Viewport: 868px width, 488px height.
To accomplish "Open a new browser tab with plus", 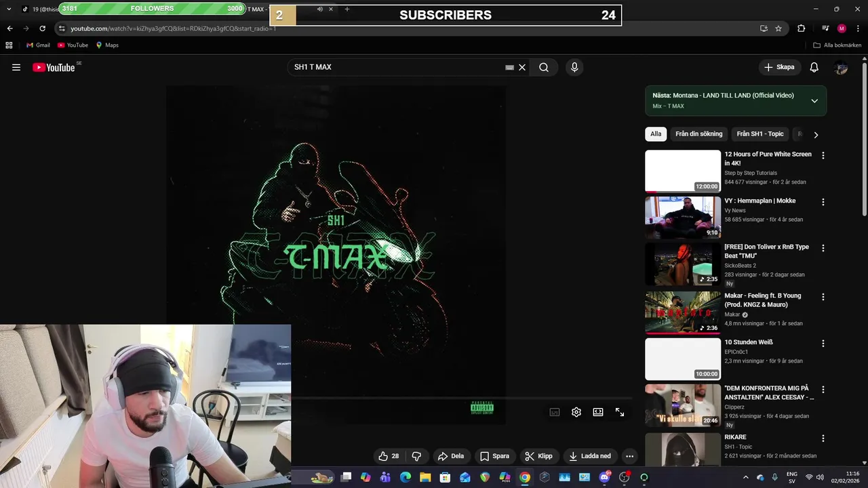I will (347, 9).
